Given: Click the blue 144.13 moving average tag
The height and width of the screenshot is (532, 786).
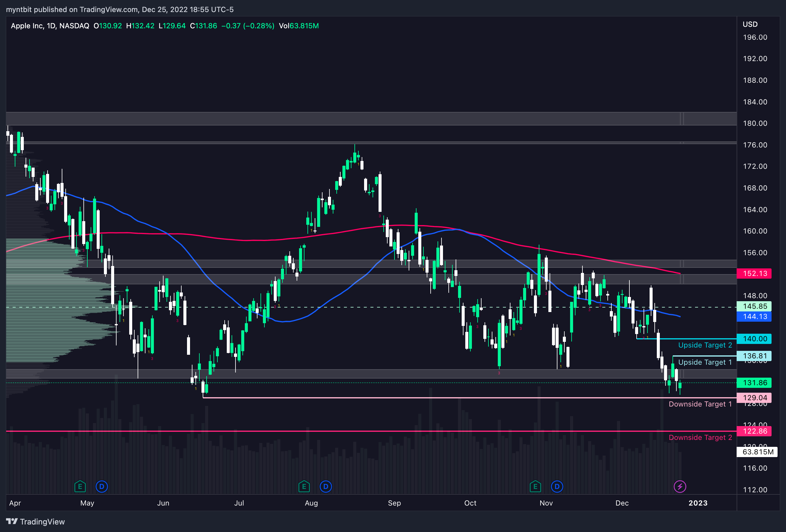Looking at the screenshot, I should 754,317.
